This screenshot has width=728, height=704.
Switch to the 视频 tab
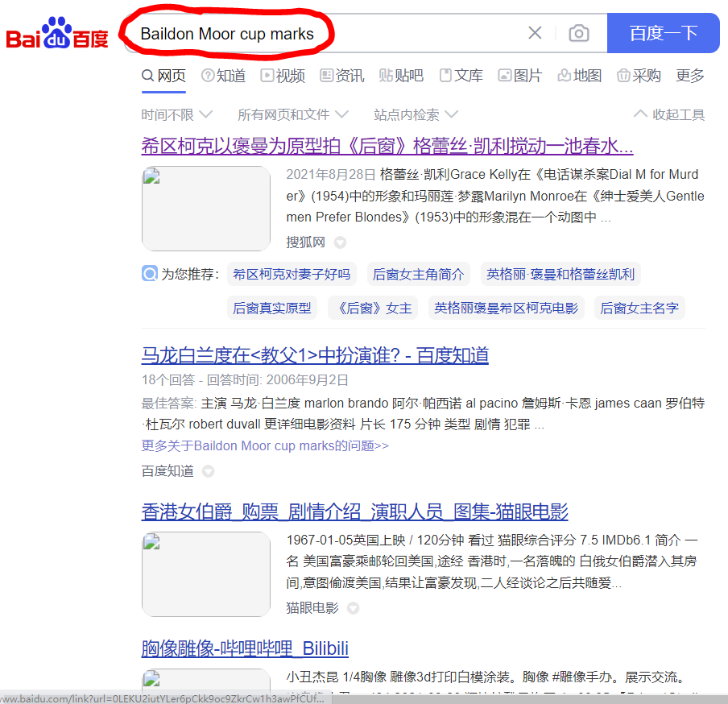point(283,75)
